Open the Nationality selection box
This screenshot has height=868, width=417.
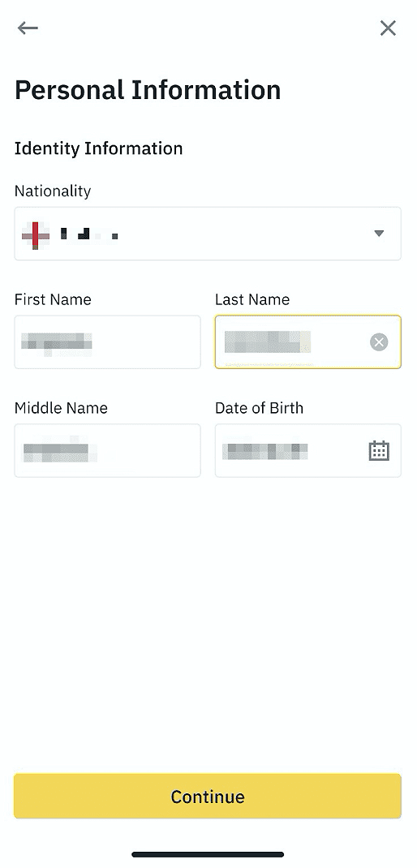pos(208,234)
